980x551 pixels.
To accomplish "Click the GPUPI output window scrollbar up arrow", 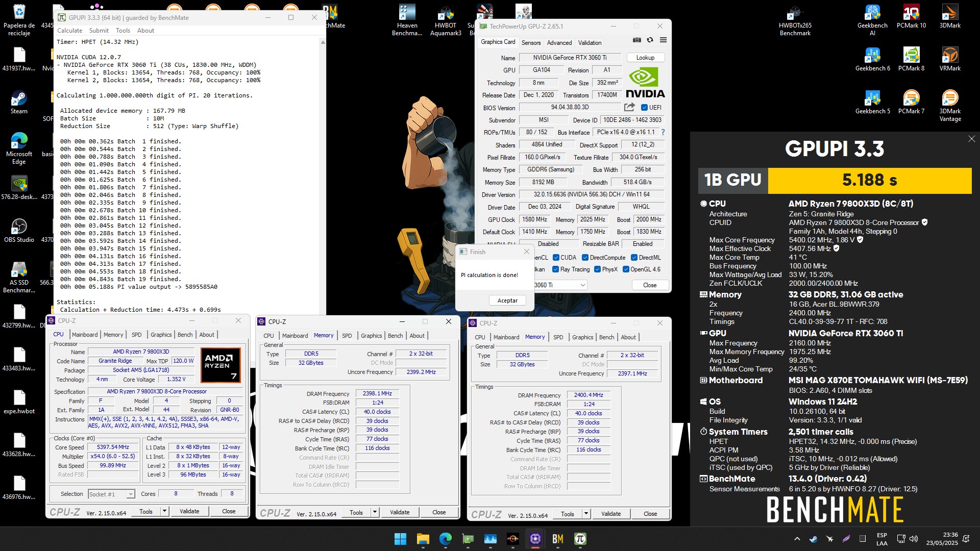I will (323, 42).
